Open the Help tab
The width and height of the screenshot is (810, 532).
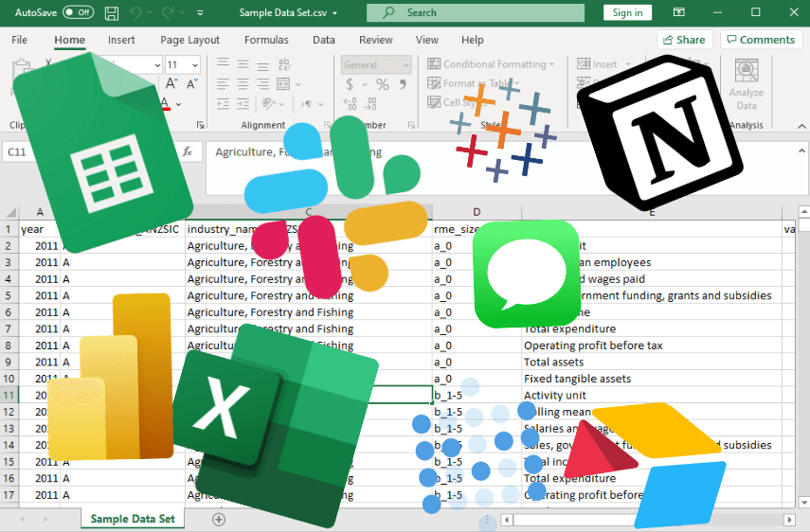click(472, 40)
